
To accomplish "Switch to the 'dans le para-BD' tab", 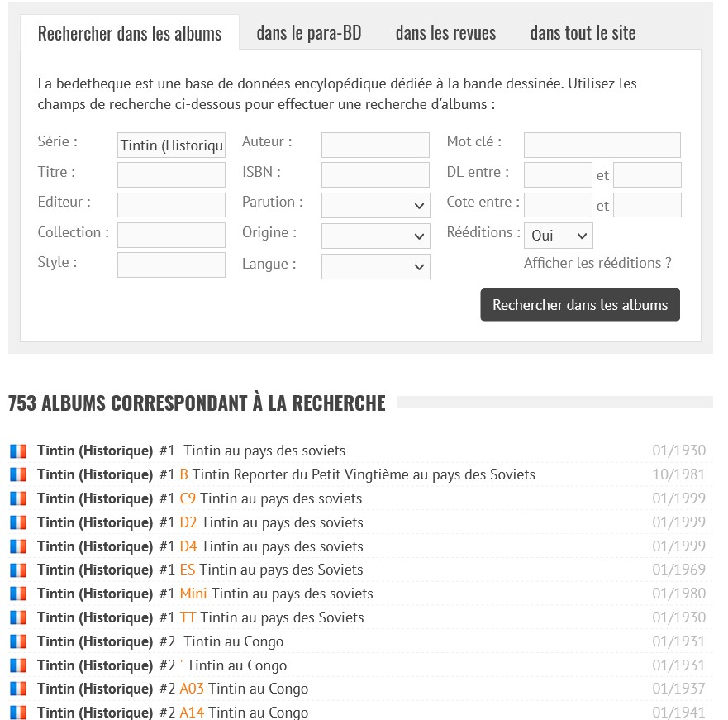I will [308, 33].
